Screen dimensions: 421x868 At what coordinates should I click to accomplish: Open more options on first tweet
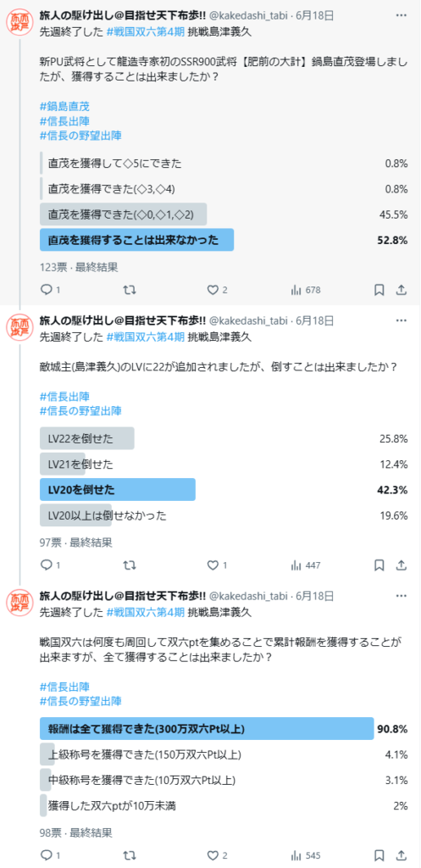click(x=402, y=15)
